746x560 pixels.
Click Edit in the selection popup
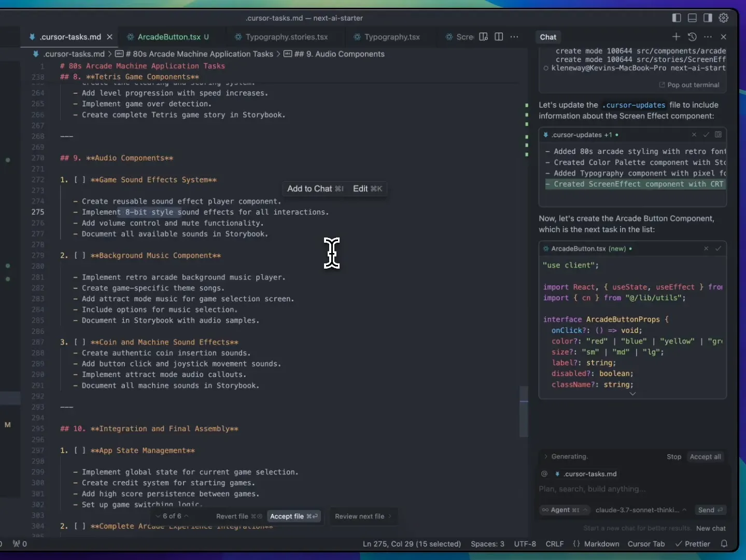pos(368,189)
